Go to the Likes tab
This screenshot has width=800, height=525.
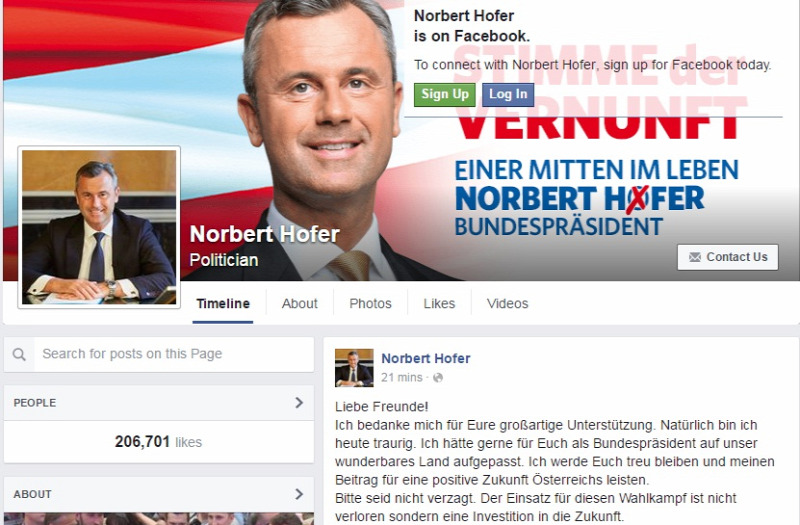tap(439, 304)
